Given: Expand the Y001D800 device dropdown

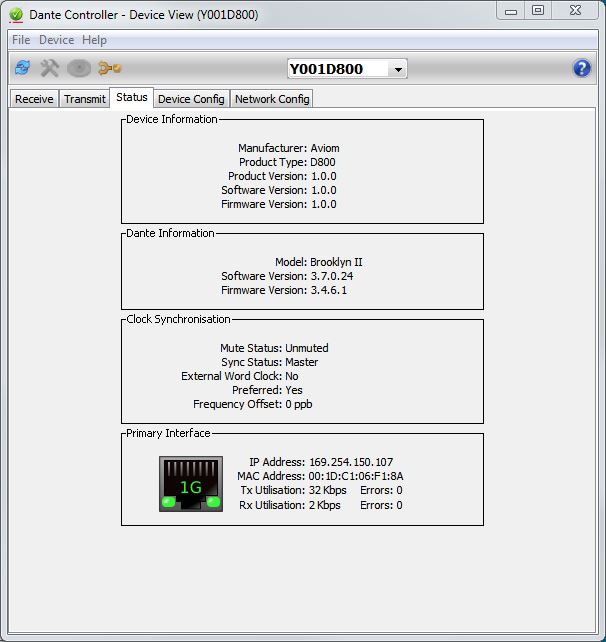Looking at the screenshot, I should [x=398, y=69].
